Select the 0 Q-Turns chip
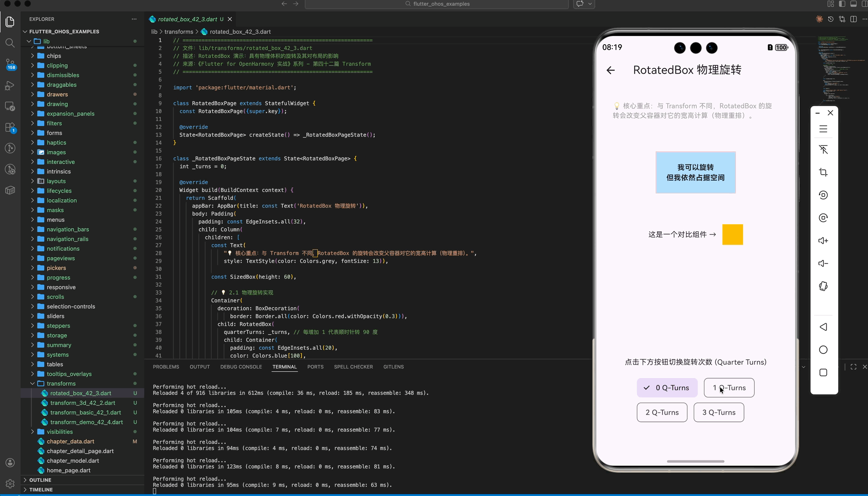Image resolution: width=868 pixels, height=496 pixels. click(667, 388)
